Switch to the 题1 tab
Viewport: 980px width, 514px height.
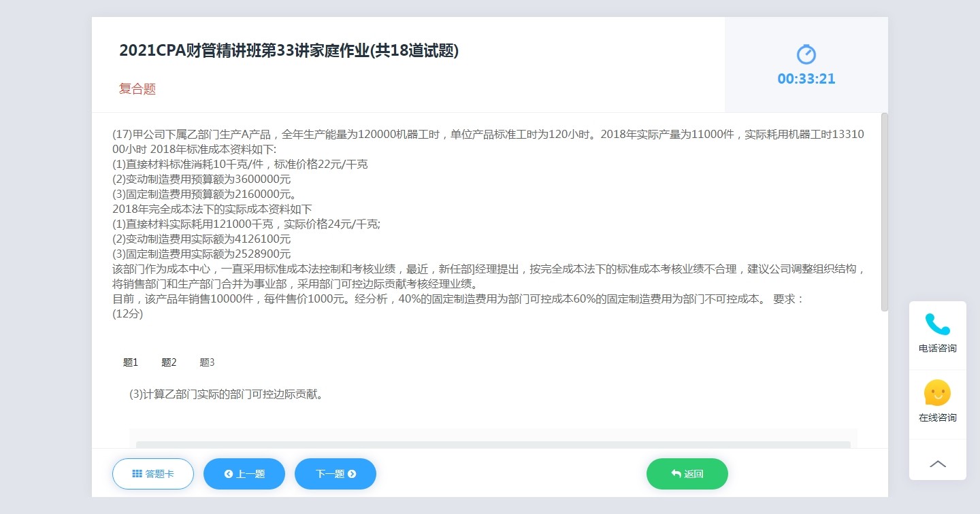tap(131, 362)
